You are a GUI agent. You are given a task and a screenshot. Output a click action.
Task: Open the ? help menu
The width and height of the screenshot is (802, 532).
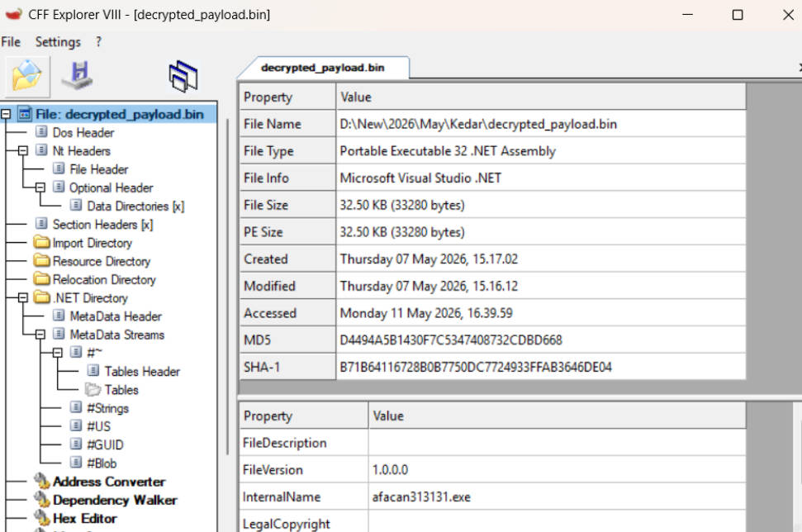coord(98,42)
